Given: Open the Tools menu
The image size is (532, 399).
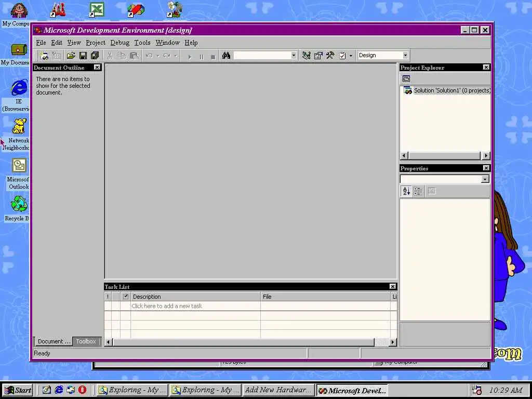Looking at the screenshot, I should (x=142, y=43).
